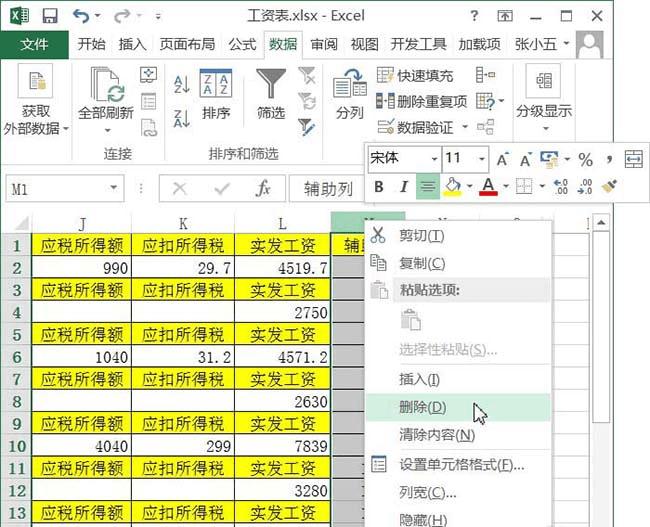Choose 列宽(C)... from context menu
The width and height of the screenshot is (650, 527).
(x=458, y=493)
